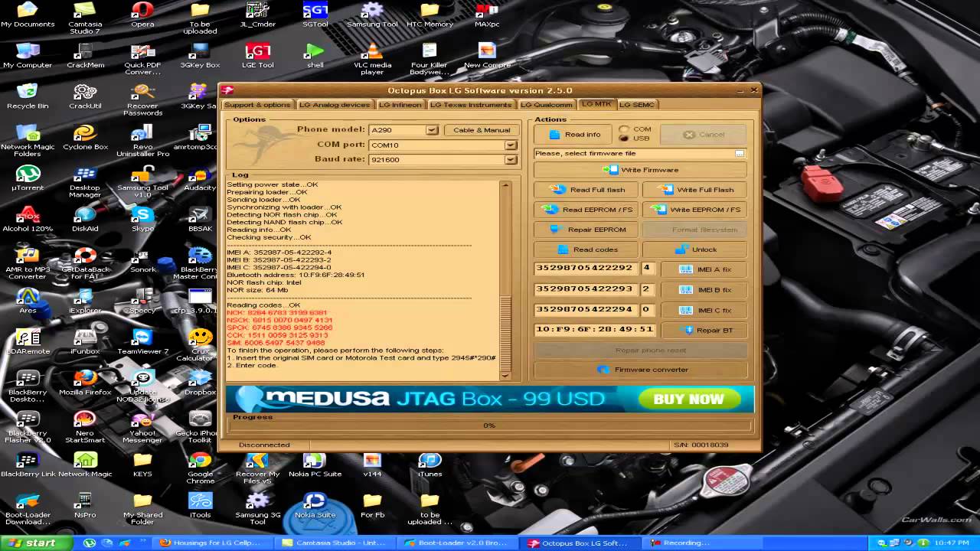
Task: Select the USB connection radio button
Action: (624, 139)
